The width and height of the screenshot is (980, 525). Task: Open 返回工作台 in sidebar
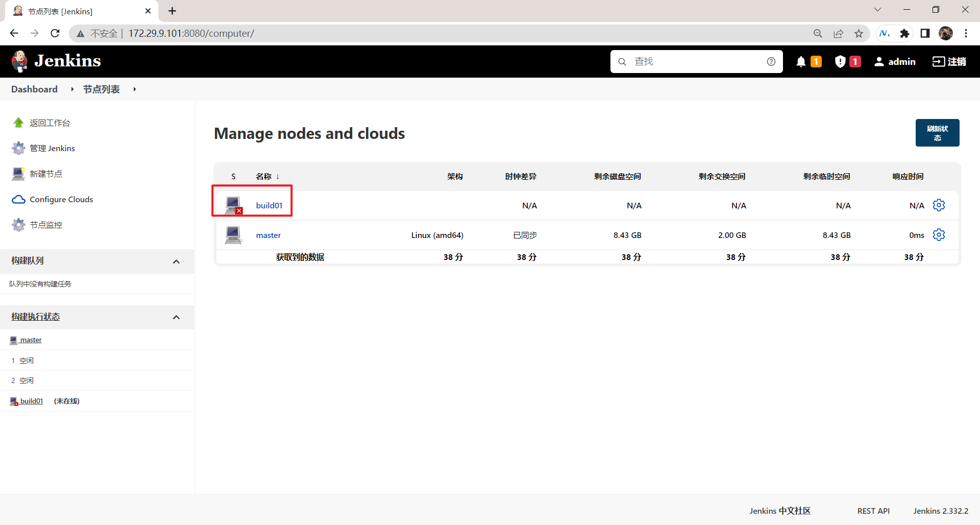click(50, 123)
